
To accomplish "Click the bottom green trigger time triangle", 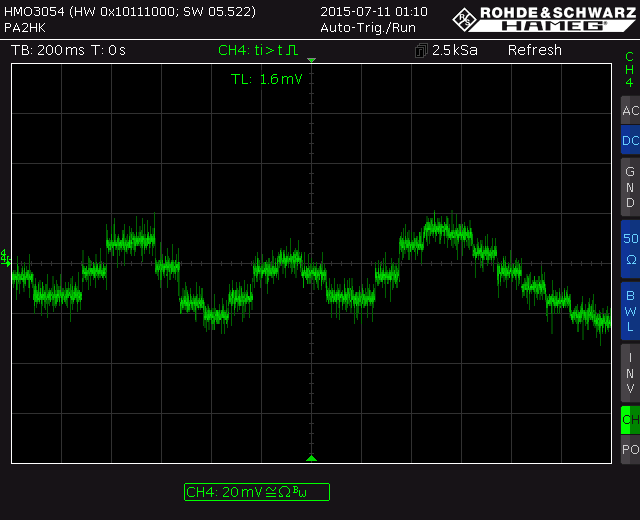I will (x=311, y=458).
